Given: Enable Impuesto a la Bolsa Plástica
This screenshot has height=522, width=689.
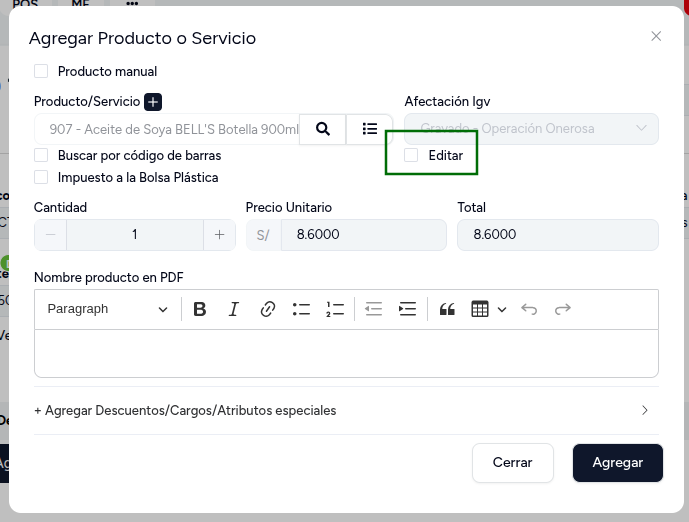Looking at the screenshot, I should [x=41, y=177].
